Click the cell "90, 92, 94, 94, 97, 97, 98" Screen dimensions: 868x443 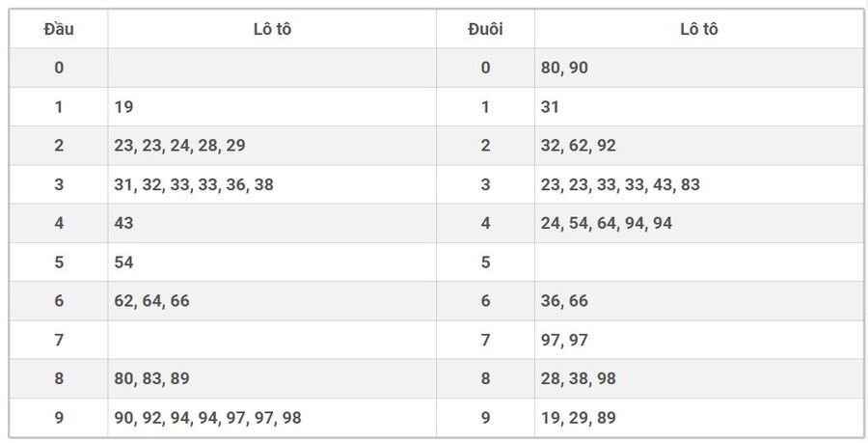pos(207,418)
